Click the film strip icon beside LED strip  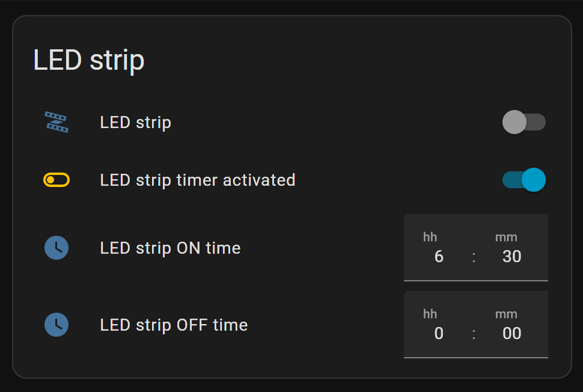point(56,122)
